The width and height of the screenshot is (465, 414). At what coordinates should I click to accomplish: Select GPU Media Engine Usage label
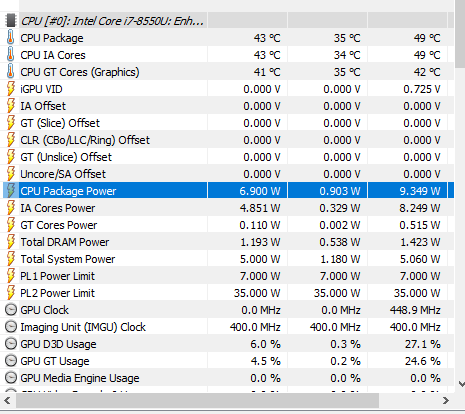[80, 378]
